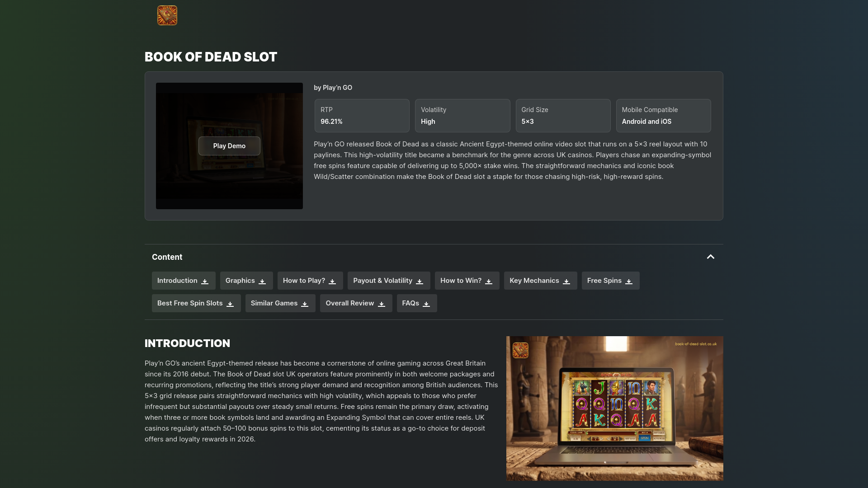Select the Mobile Compatible stat card
Image resolution: width=868 pixels, height=488 pixels.
pos(663,116)
